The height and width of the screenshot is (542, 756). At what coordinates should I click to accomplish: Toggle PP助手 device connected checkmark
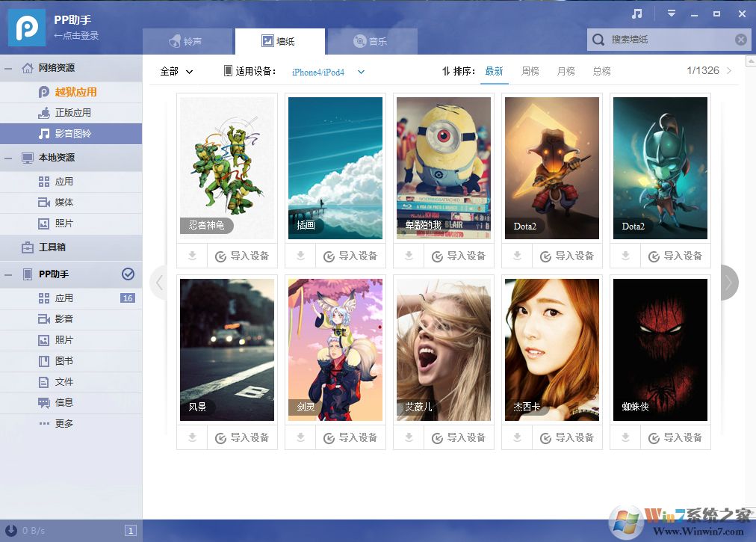[x=128, y=274]
